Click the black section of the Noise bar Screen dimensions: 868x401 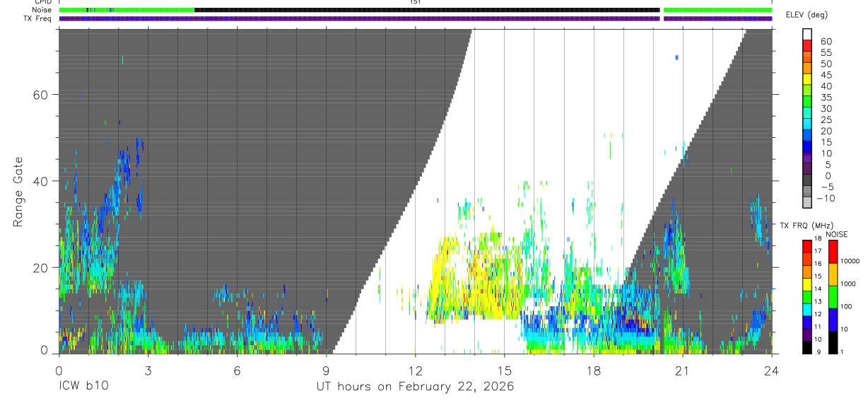coord(427,10)
